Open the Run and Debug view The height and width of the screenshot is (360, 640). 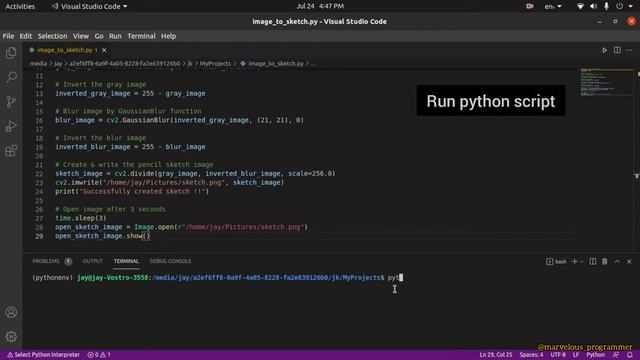coord(11,126)
